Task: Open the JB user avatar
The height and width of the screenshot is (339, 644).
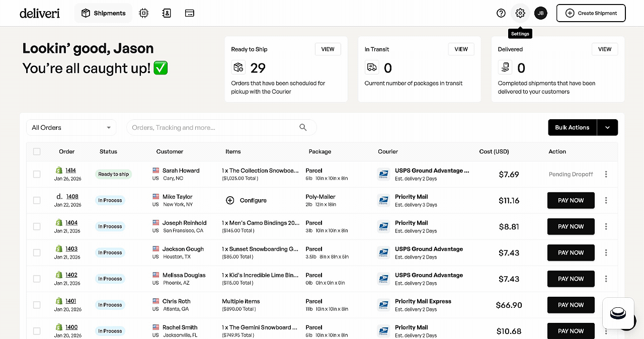Action: 540,13
